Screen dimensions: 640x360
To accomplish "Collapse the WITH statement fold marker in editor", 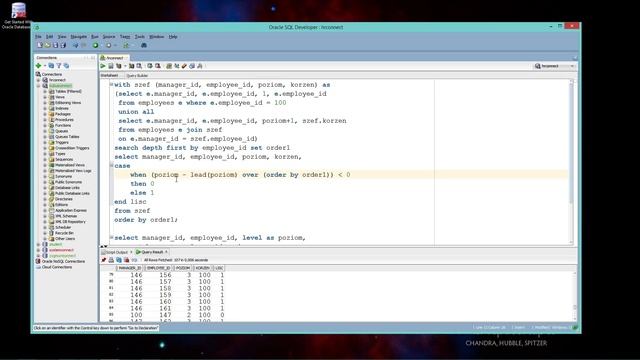I will [x=111, y=84].
